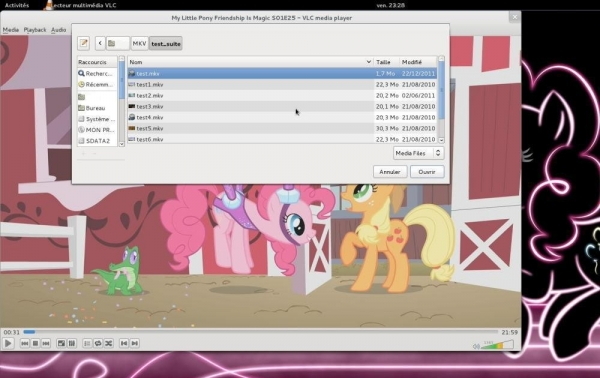Click the Raccourcis sidebar header
This screenshot has height=378, width=600.
click(x=97, y=62)
